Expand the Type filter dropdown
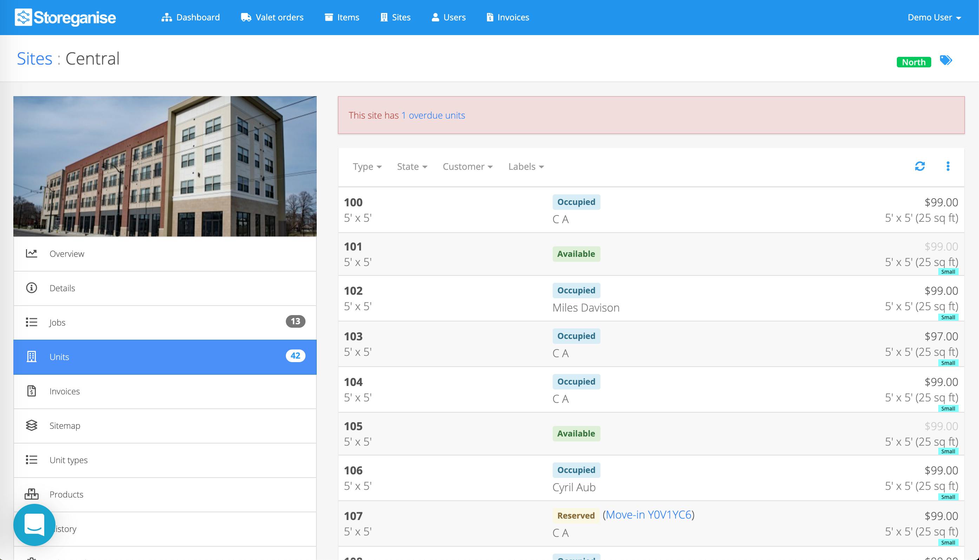Screen dimensions: 979x560 [x=367, y=167]
